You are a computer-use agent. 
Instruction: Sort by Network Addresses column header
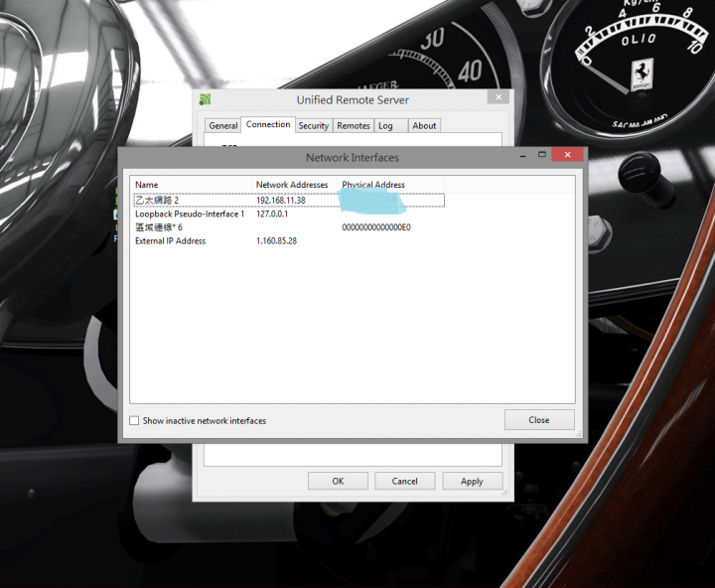pyautogui.click(x=294, y=185)
